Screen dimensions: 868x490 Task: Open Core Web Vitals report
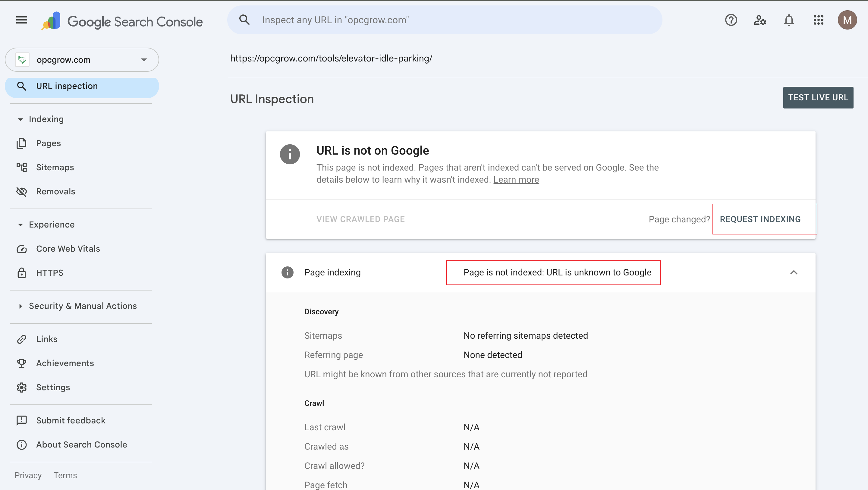pos(68,249)
